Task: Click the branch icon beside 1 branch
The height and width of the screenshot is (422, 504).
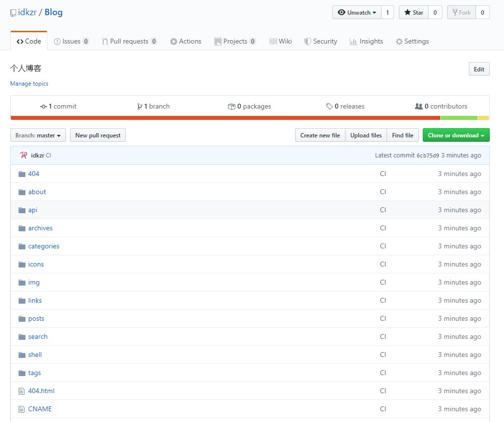Action: pyautogui.click(x=139, y=107)
